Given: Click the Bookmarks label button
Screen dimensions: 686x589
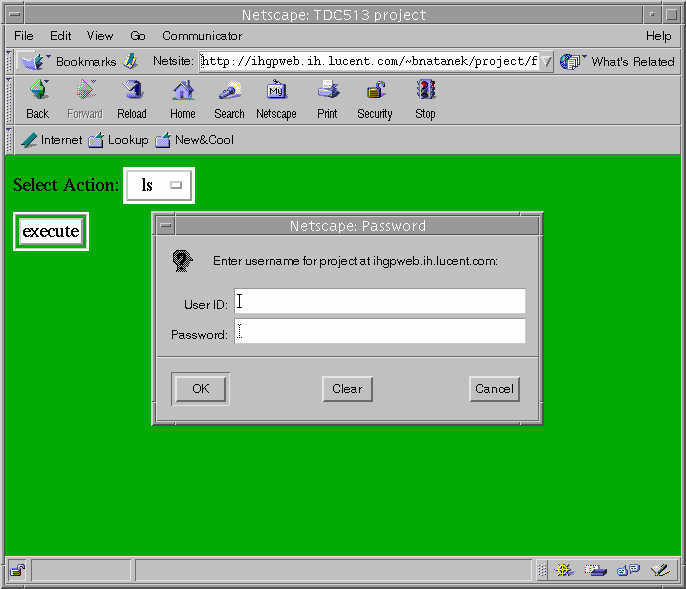Looking at the screenshot, I should click(86, 62).
